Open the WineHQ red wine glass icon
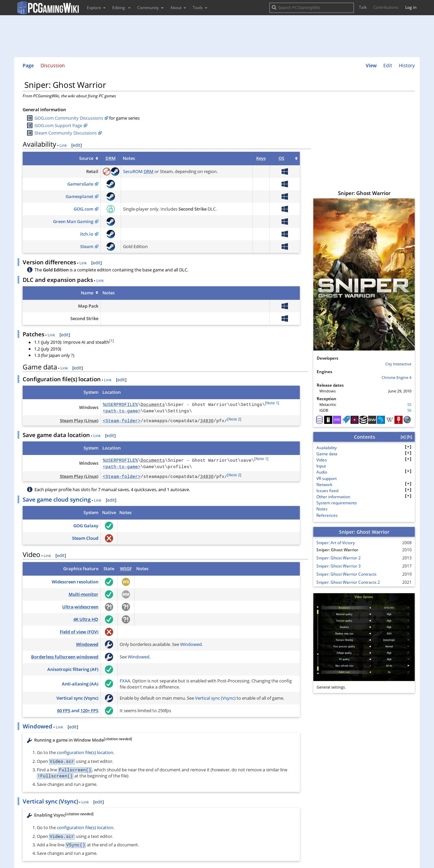Screen dimensions: 434x868 pyautogui.click(x=399, y=420)
